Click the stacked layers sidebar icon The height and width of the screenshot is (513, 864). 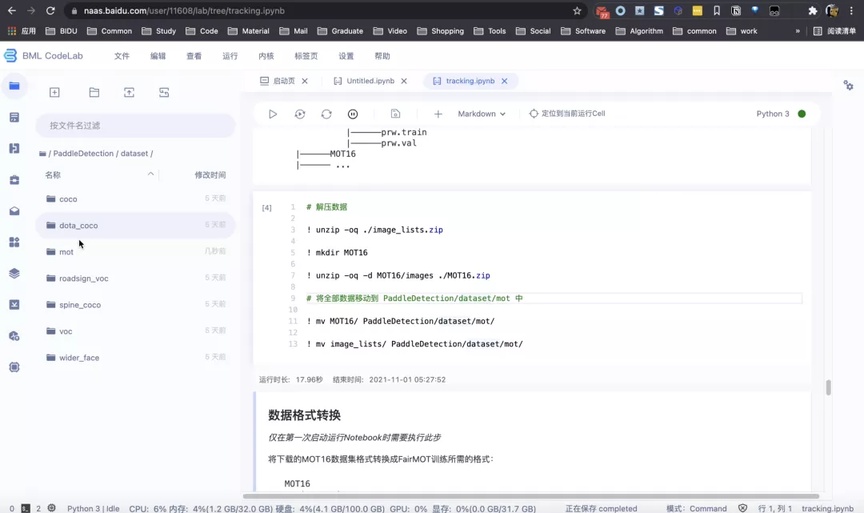pos(14,273)
